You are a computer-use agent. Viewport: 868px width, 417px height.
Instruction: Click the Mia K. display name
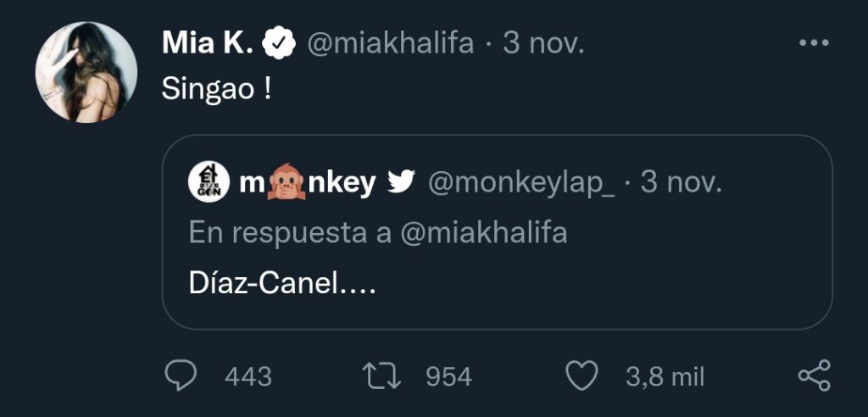(208, 44)
